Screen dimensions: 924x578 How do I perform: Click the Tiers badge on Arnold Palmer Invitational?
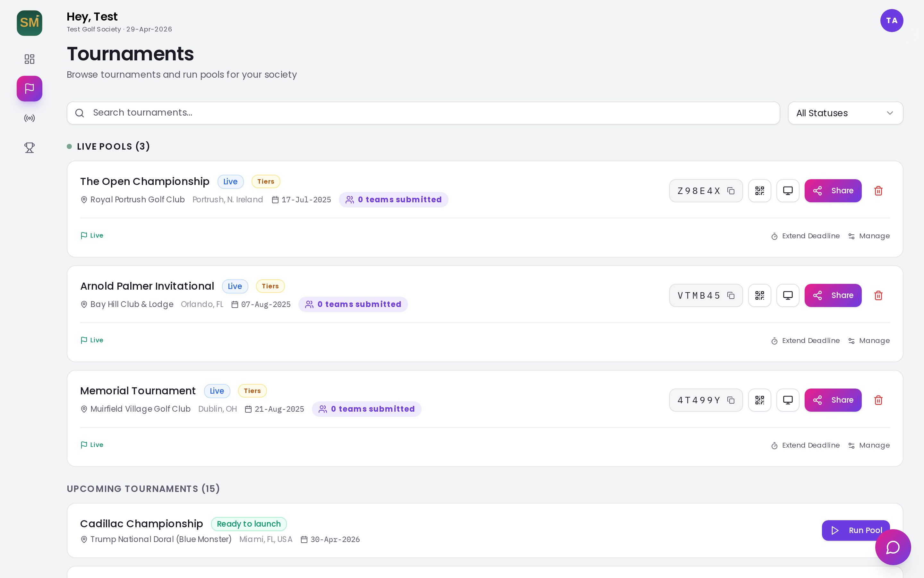click(270, 286)
